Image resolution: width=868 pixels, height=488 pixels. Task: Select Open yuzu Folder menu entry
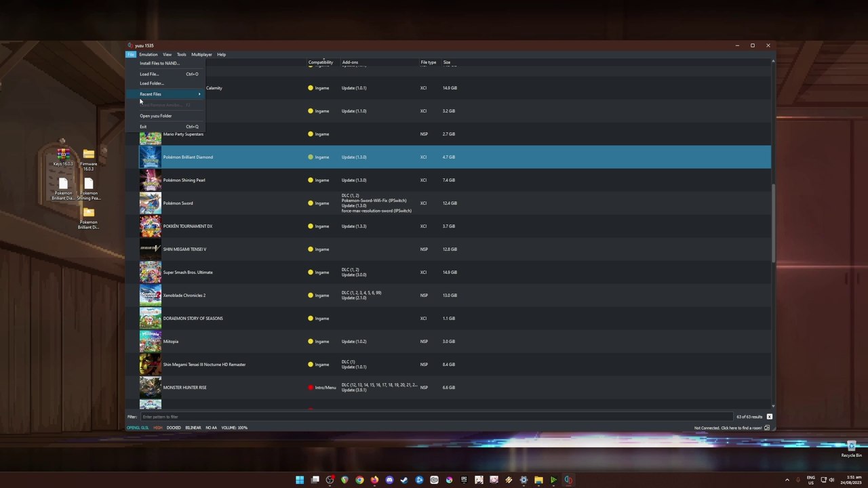click(x=156, y=116)
